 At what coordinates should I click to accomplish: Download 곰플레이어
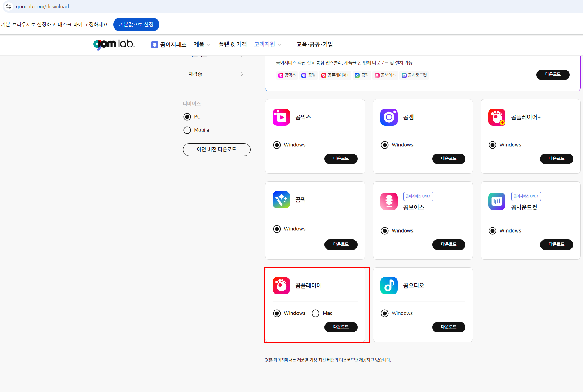(x=341, y=327)
